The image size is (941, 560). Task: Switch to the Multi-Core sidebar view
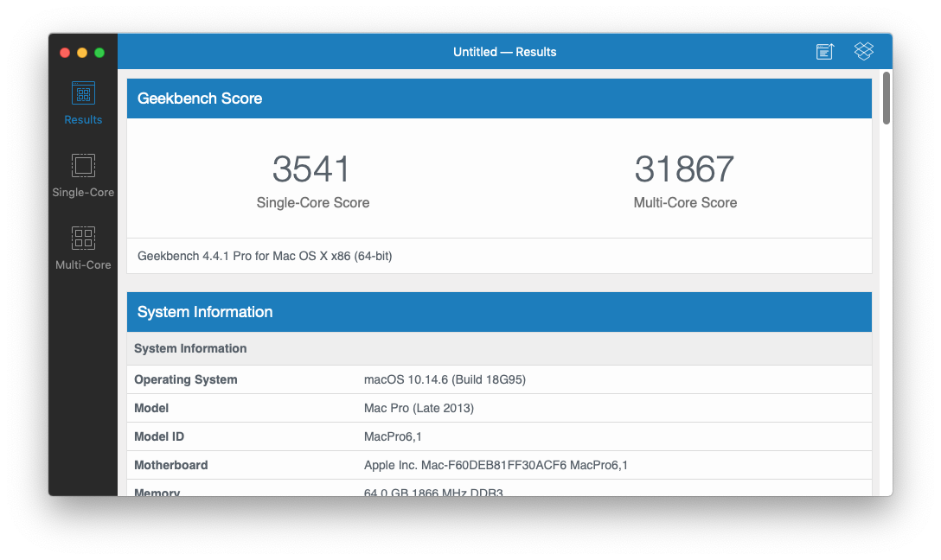[x=83, y=248]
